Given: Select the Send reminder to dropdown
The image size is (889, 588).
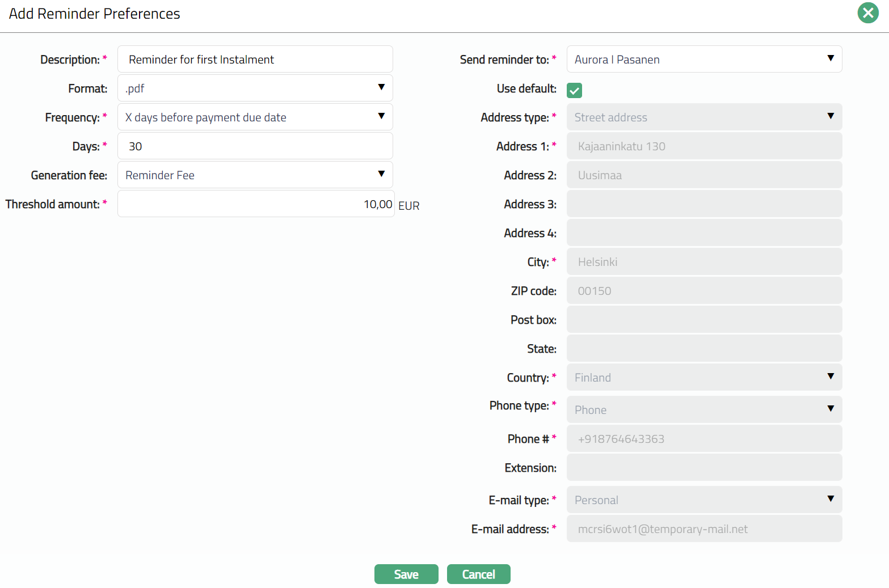Looking at the screenshot, I should [x=703, y=60].
